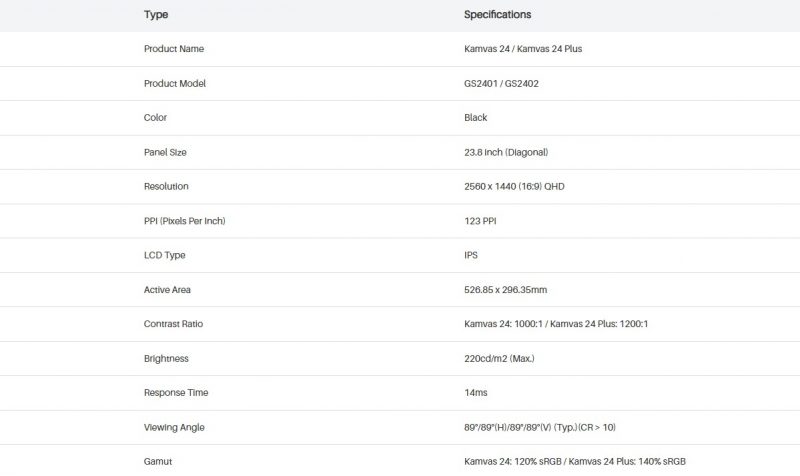The height and width of the screenshot is (476, 800).
Task: Click the Color row label
Action: point(155,118)
